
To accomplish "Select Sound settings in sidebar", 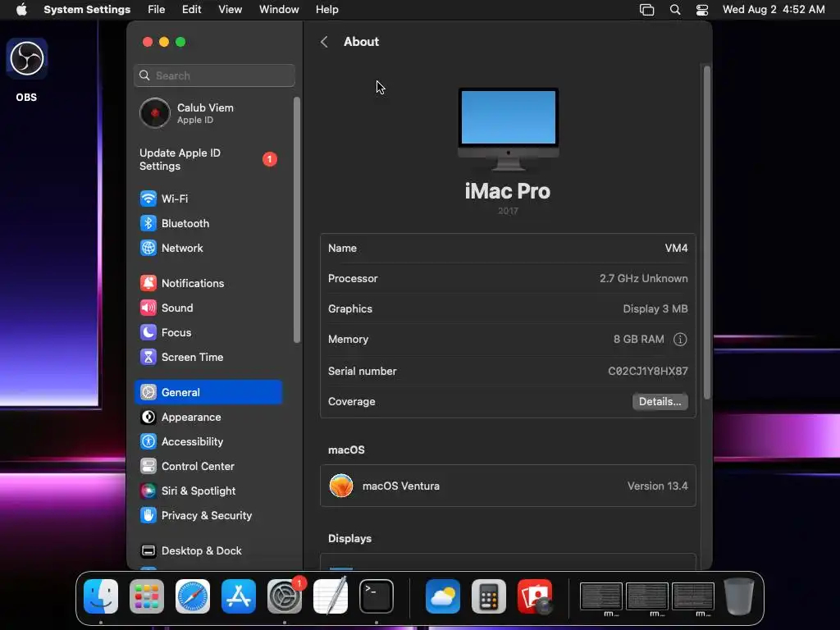I will [208, 308].
